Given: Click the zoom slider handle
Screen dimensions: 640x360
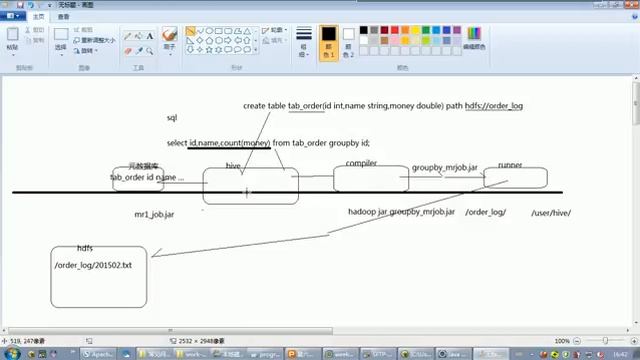Looking at the screenshot, I should tap(605, 340).
